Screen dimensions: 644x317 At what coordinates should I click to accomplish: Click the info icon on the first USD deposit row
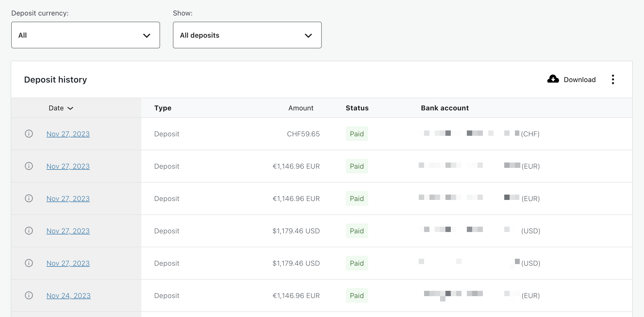coord(29,230)
